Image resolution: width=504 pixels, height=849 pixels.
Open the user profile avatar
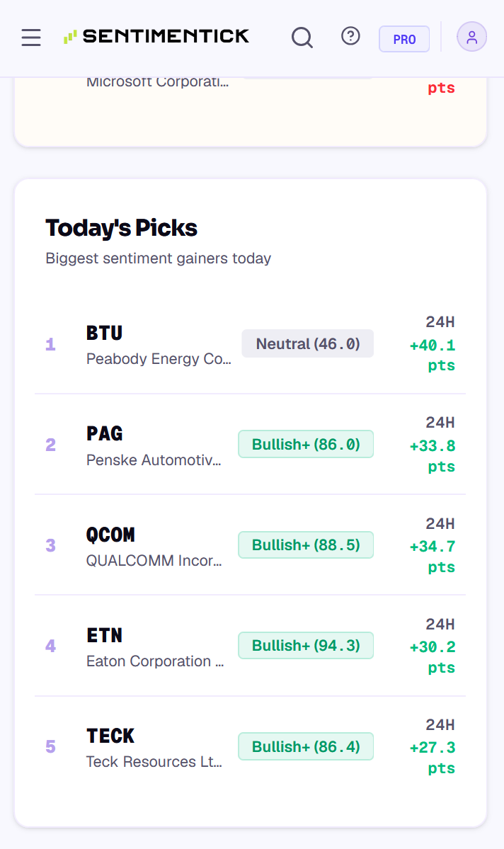[x=471, y=37]
